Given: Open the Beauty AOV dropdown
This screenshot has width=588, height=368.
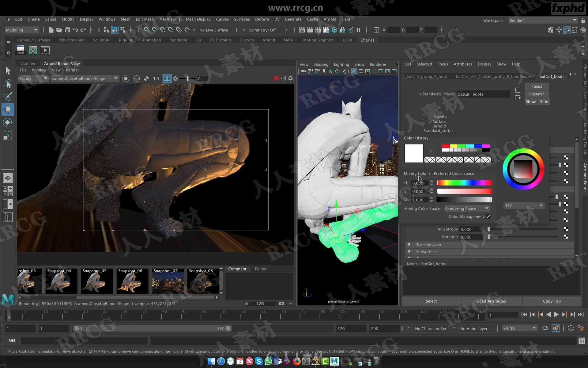Looking at the screenshot, I should pos(33,79).
